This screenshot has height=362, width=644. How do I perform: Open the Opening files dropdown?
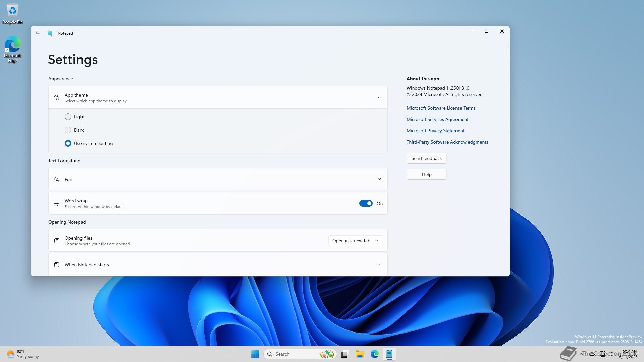(356, 241)
